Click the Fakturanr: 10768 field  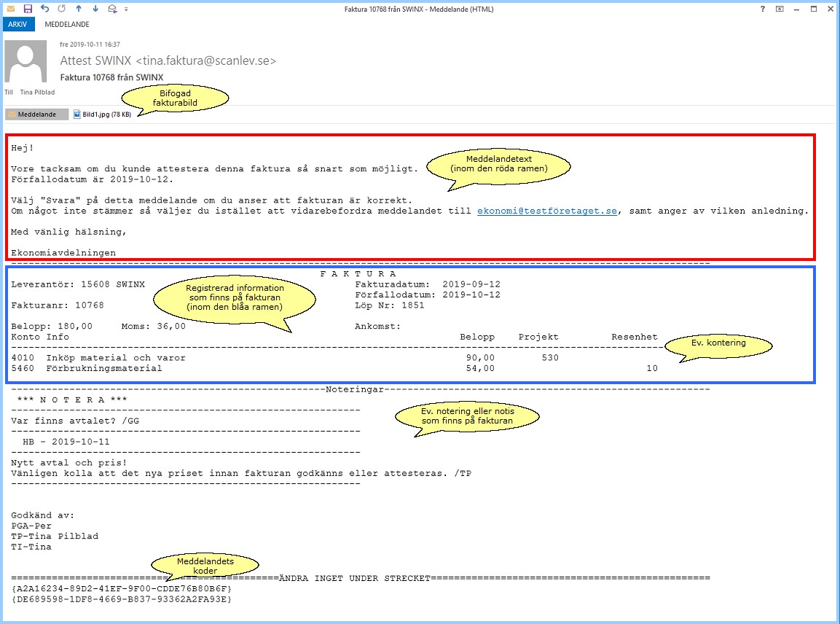click(x=58, y=305)
